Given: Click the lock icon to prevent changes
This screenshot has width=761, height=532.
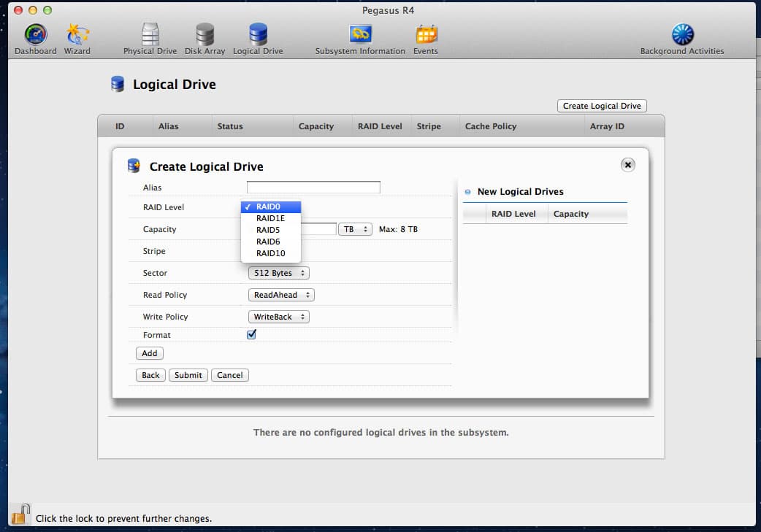Looking at the screenshot, I should tap(20, 514).
